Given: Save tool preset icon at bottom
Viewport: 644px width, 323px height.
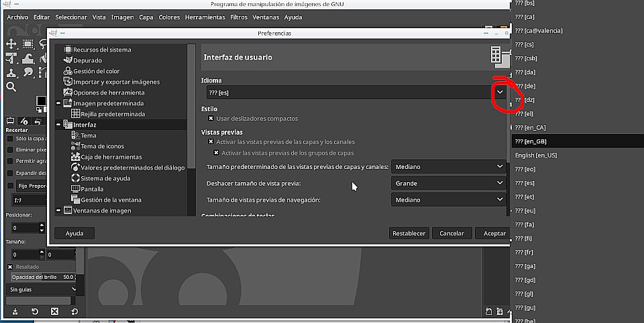Looking at the screenshot, I should coord(15,312).
